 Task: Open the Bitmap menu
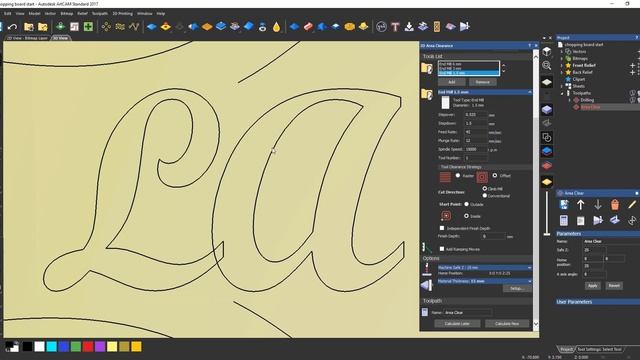coord(67,13)
